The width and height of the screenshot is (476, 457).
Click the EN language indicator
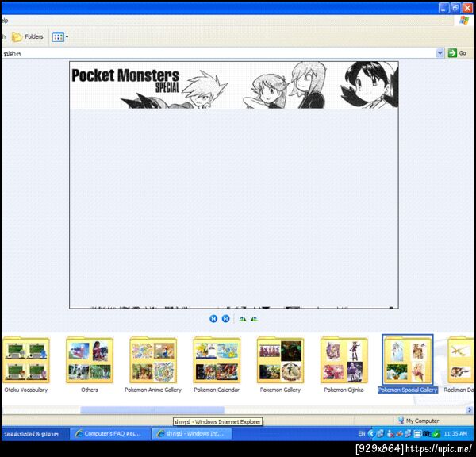click(361, 434)
